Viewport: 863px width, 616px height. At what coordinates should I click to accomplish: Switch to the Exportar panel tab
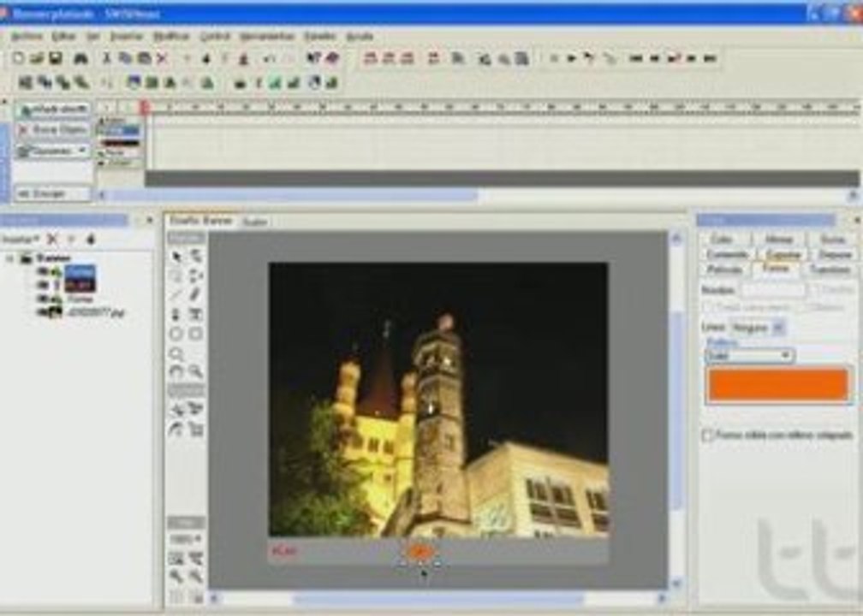click(x=783, y=255)
